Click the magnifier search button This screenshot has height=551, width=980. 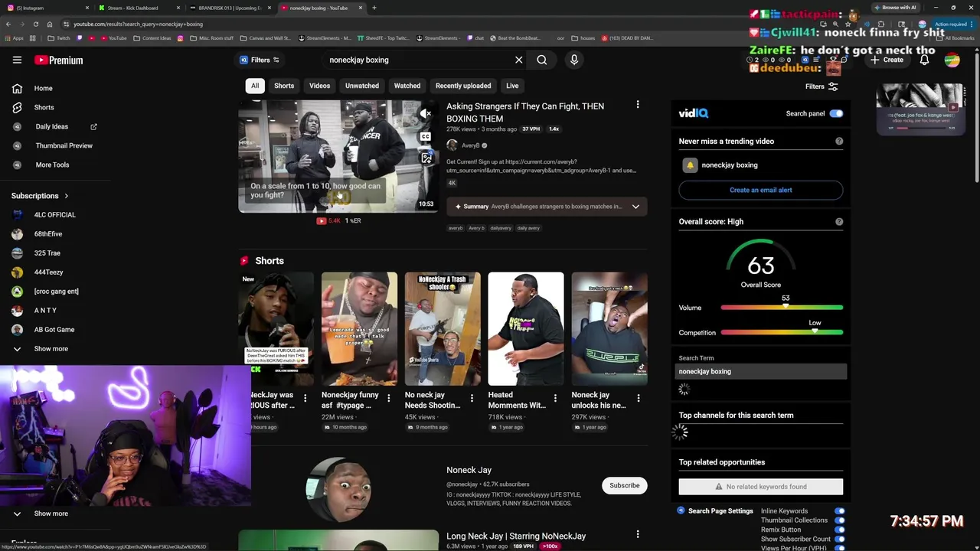click(541, 60)
